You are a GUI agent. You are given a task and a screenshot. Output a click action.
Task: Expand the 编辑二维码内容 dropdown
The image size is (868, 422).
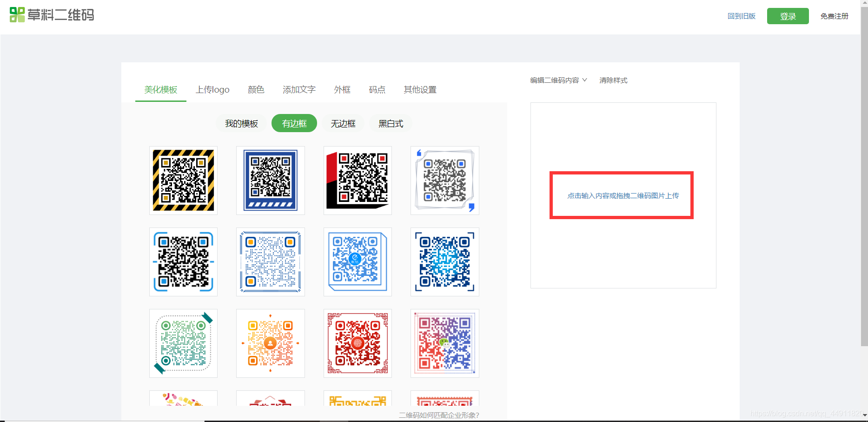[x=558, y=80]
